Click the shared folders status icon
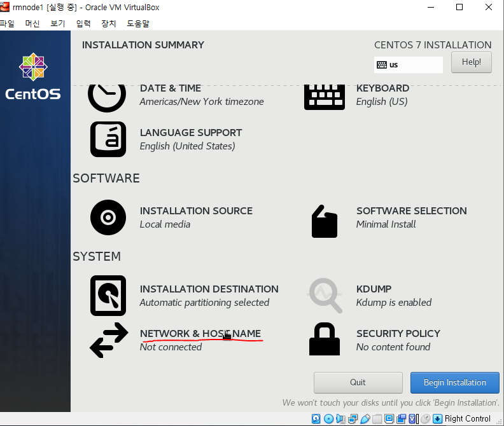Viewport: 504px width, 426px height. (377, 418)
